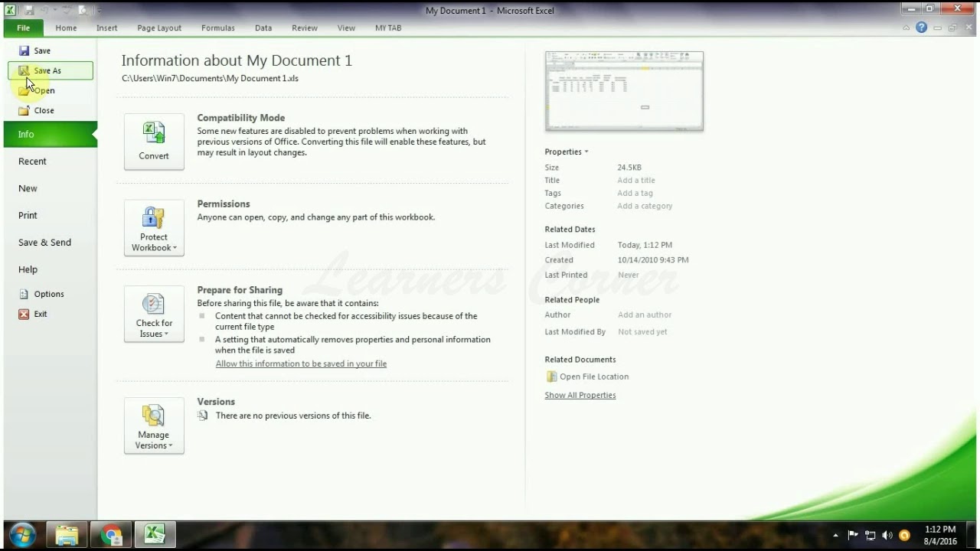
Task: Select the Data ribbon tab
Action: coord(263,28)
